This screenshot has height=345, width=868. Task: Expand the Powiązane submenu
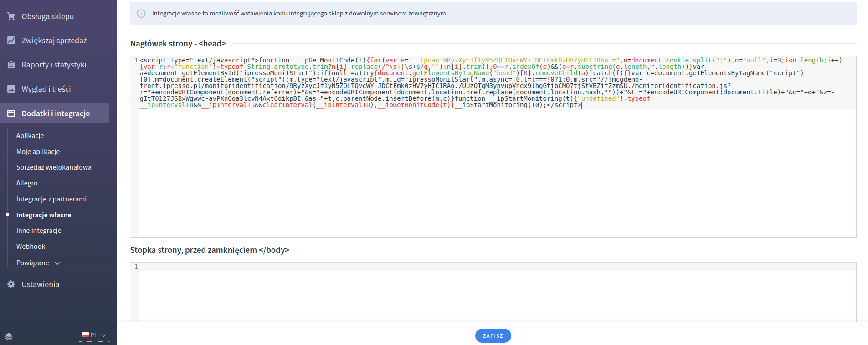[x=38, y=263]
